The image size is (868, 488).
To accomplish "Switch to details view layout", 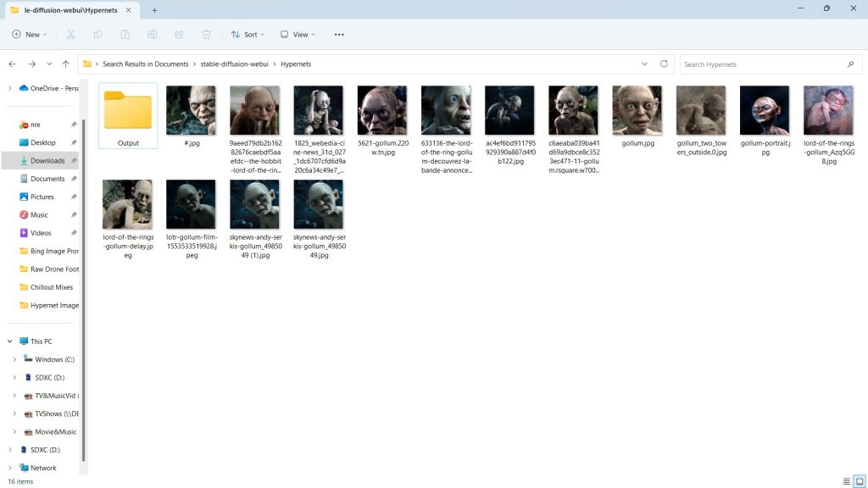I will 846,481.
